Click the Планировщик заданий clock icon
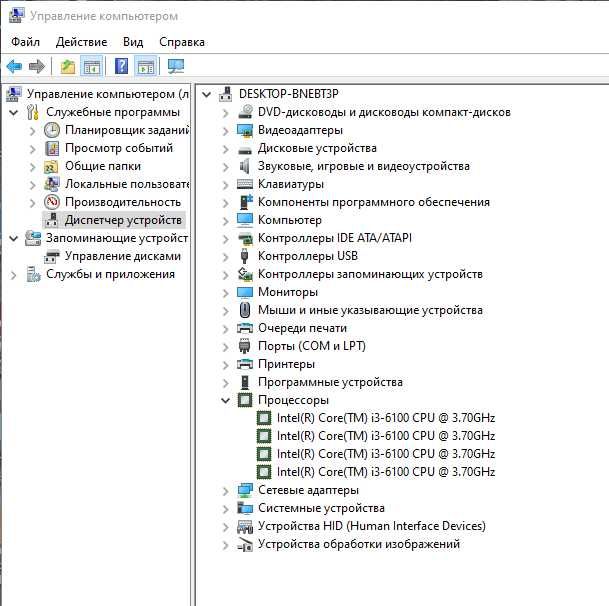Screen dimensions: 609x606 (52, 130)
